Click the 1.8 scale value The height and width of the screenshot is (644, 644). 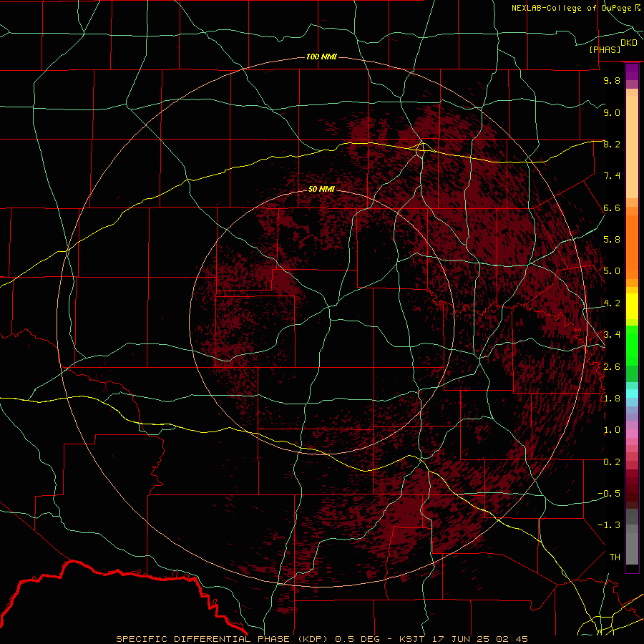click(612, 399)
